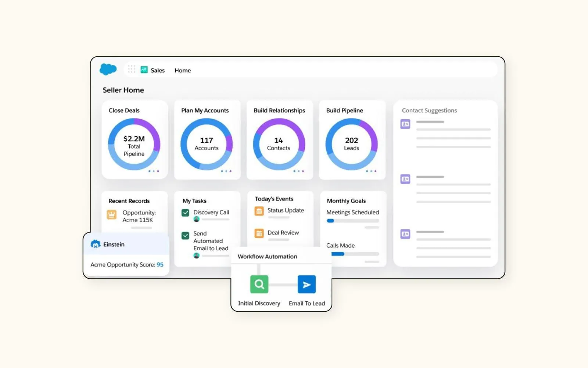This screenshot has width=588, height=368.
Task: Switch to the Home tab
Action: (x=183, y=70)
